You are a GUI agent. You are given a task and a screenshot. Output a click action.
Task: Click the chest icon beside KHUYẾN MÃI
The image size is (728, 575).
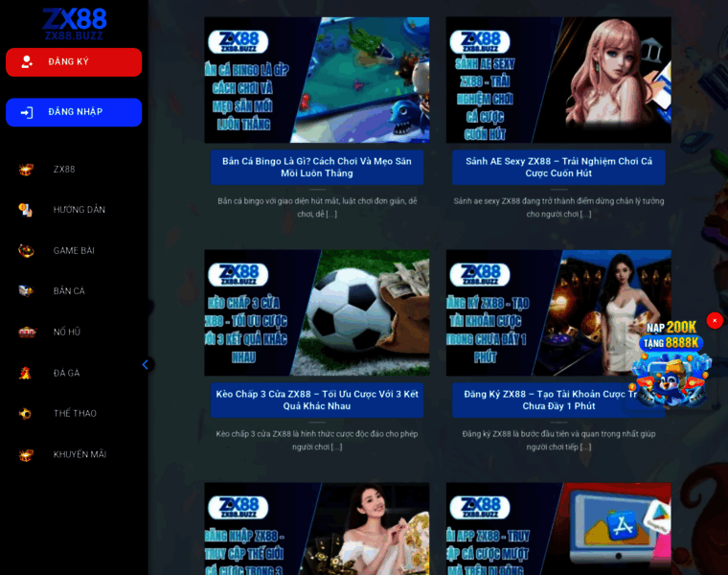(x=26, y=454)
